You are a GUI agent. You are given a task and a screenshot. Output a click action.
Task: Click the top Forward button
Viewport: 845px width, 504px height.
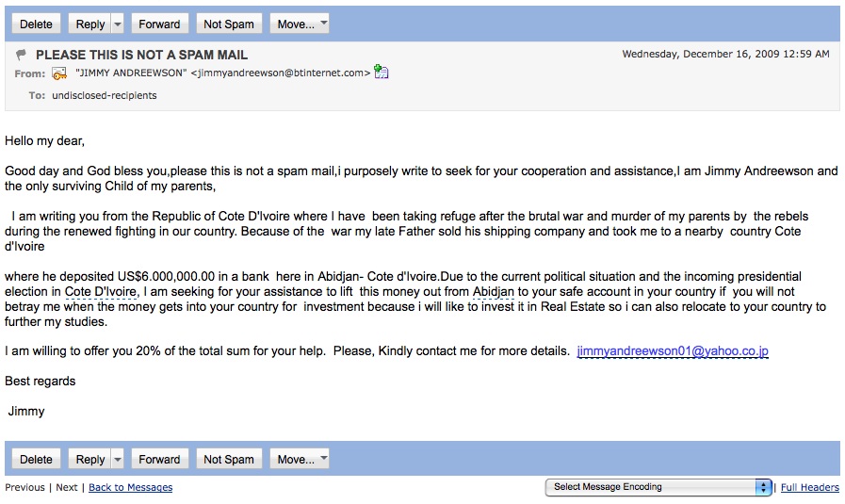159,24
